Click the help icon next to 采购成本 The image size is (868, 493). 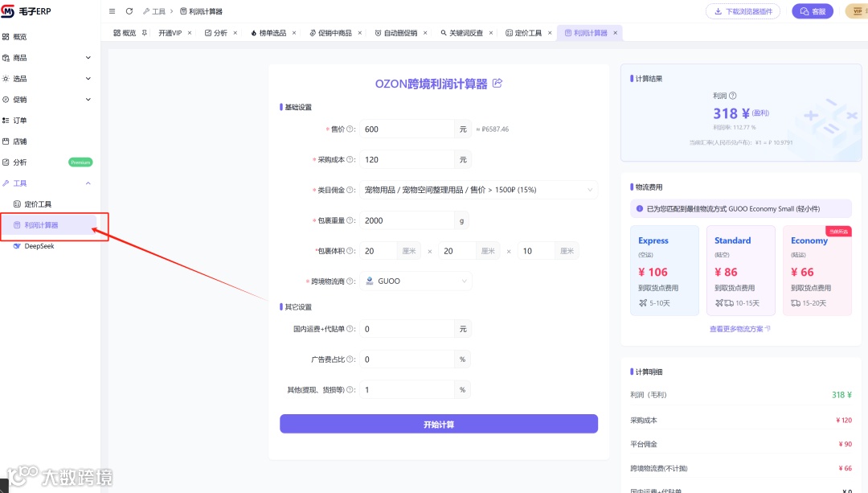(x=350, y=159)
